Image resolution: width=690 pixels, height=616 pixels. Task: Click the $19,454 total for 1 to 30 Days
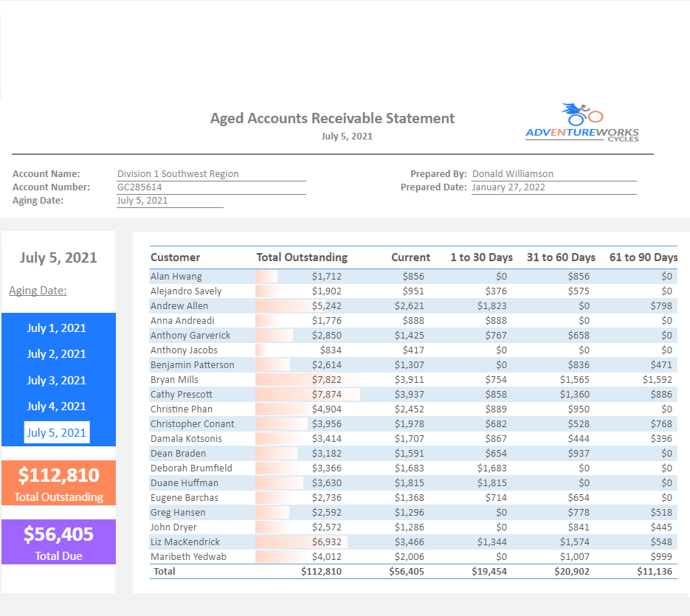(489, 571)
